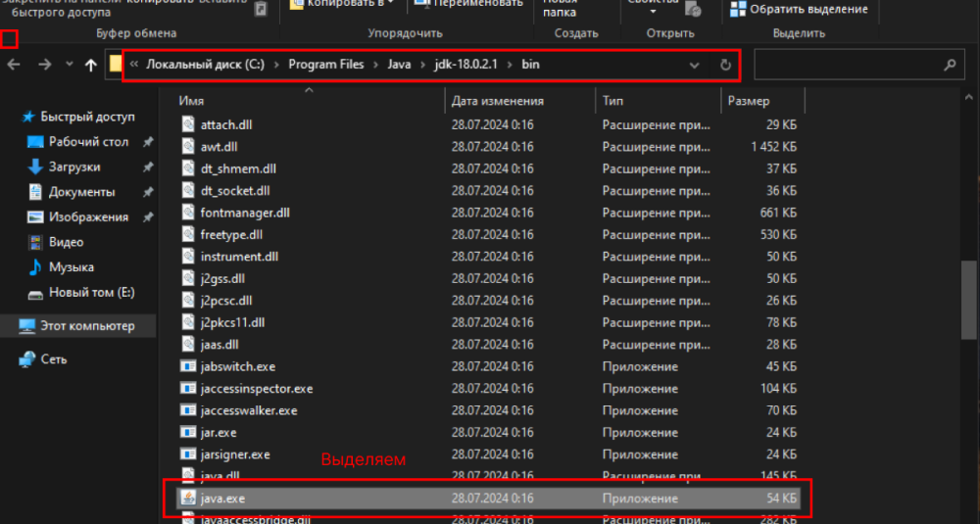Viewport: 980px width, 524px height.
Task: Open recent locations dropdown arrow
Action: pos(69,65)
